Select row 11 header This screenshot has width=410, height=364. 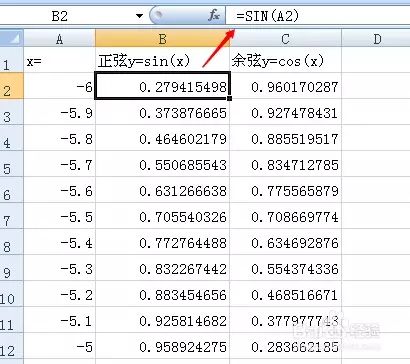[x=11, y=320]
